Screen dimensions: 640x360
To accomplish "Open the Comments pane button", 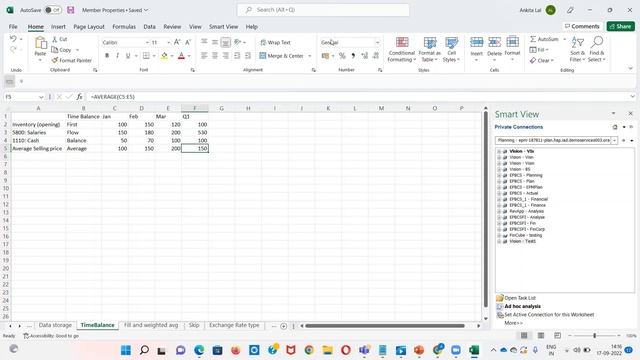I will point(582,26).
